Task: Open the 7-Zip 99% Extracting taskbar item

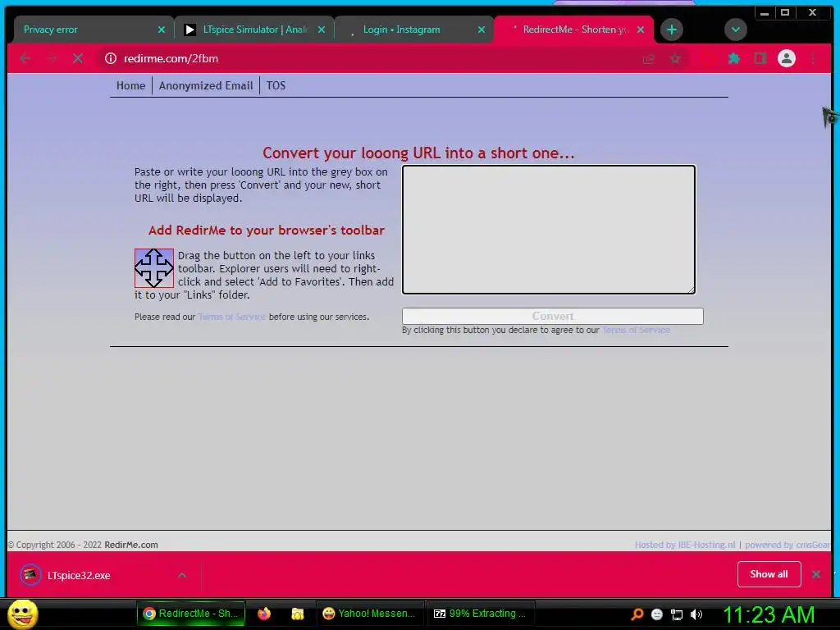Action: pyautogui.click(x=481, y=614)
